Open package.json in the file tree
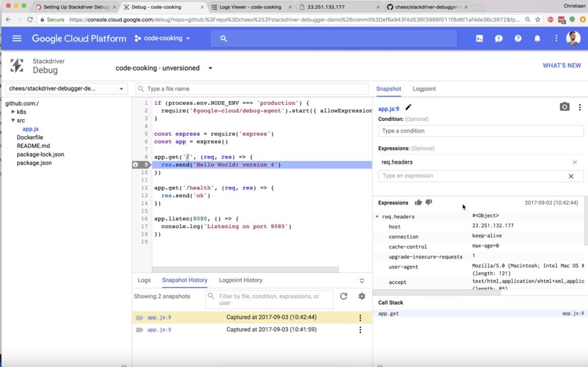This screenshot has height=367, width=588. point(34,163)
